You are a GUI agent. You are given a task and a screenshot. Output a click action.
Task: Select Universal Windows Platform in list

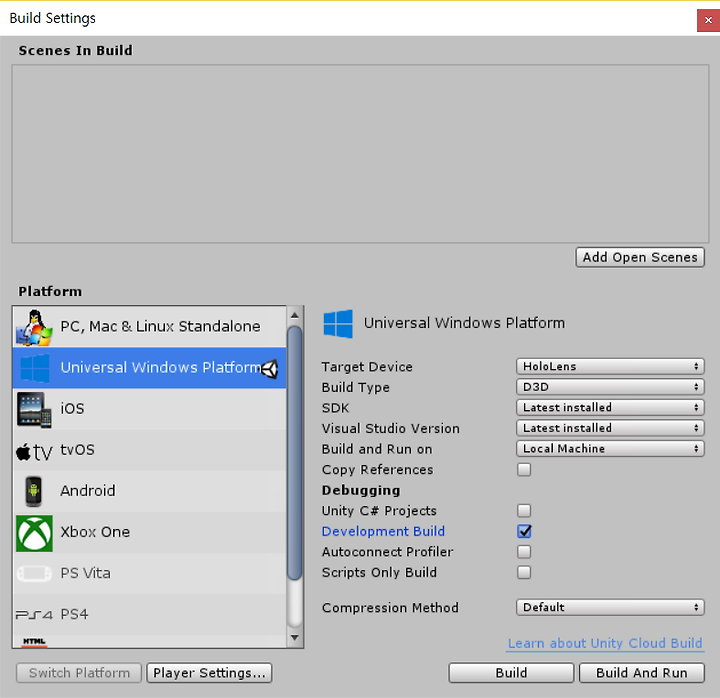(150, 368)
